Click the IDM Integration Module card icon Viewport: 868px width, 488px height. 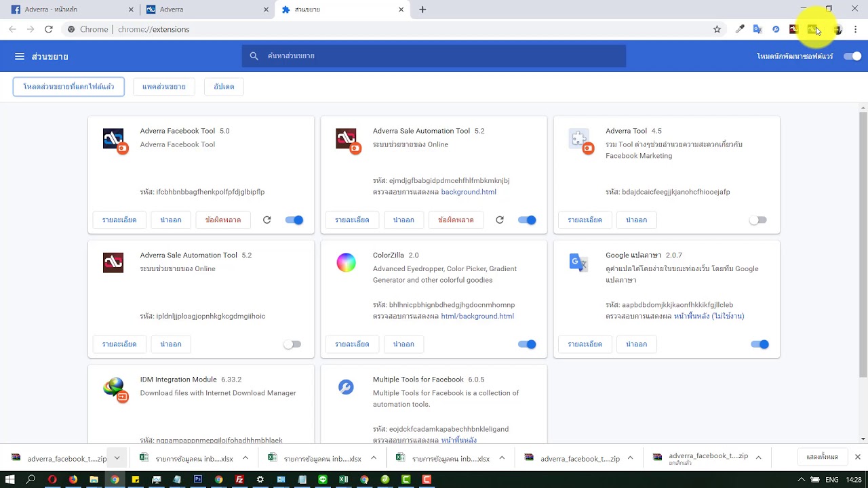click(x=113, y=387)
